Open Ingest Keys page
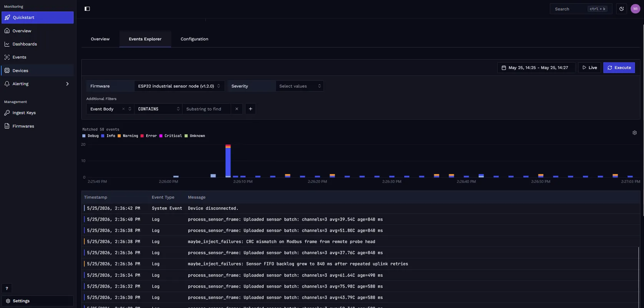The image size is (644, 308). pyautogui.click(x=38, y=113)
